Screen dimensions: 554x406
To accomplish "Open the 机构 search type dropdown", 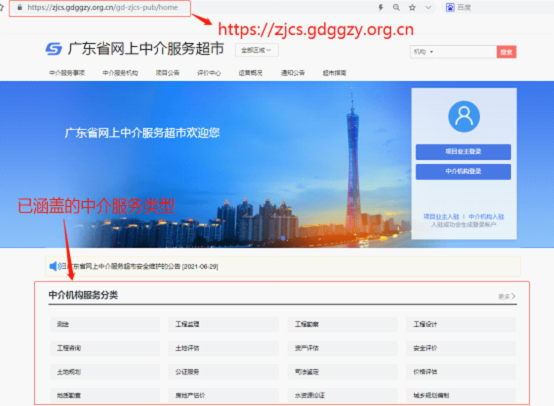I will tap(423, 52).
